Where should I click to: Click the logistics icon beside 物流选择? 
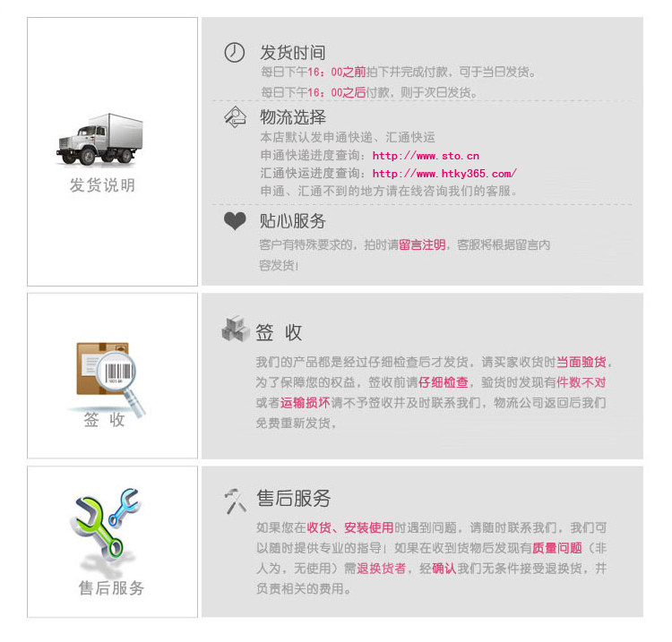235,116
